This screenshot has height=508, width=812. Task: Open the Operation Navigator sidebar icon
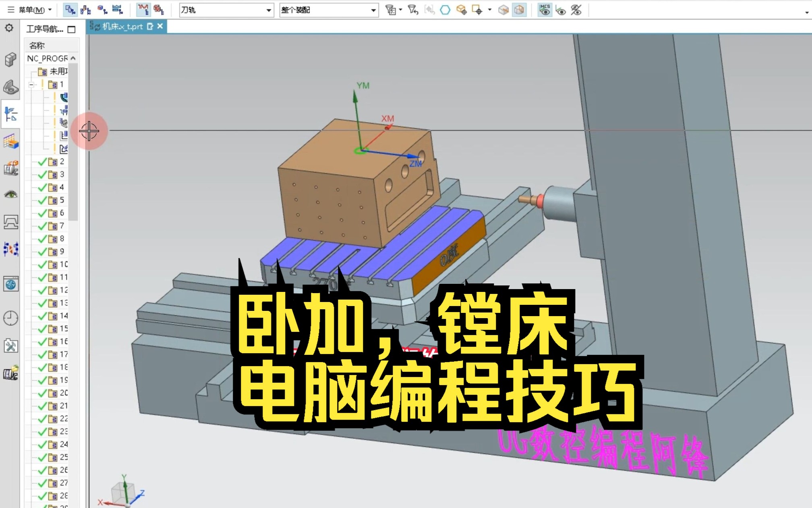click(10, 115)
